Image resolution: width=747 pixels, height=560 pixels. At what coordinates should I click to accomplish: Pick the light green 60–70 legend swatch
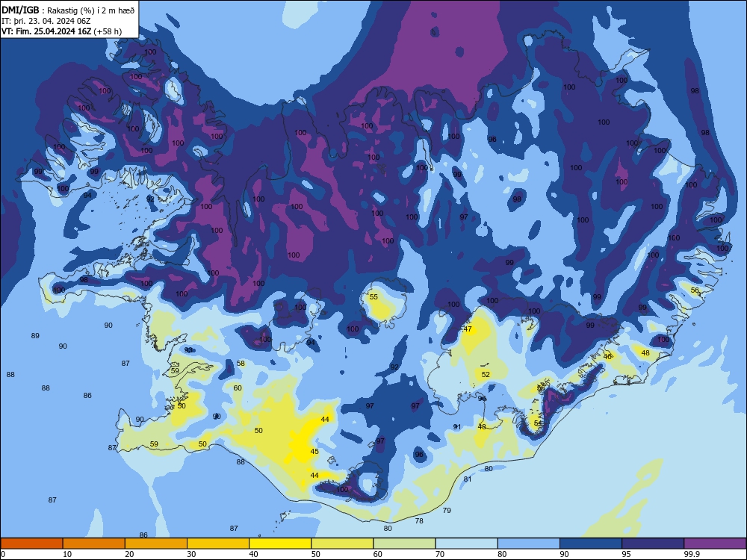point(404,544)
